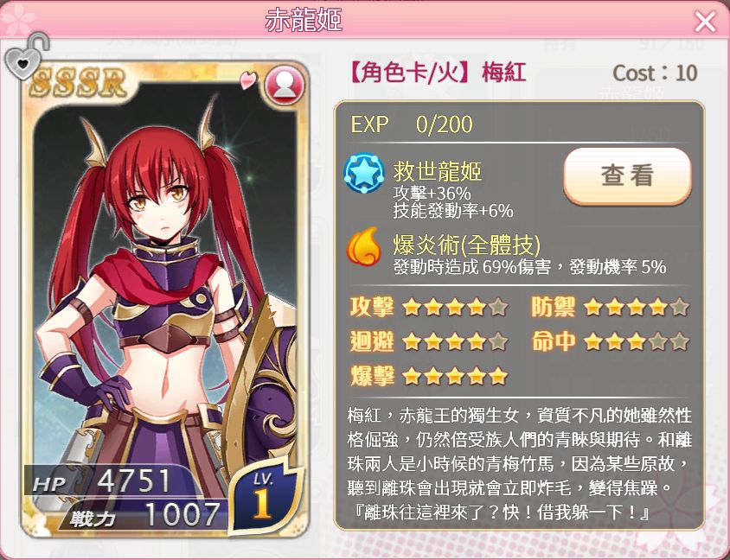Click the 攻擊 star rating row
730x560 pixels.
pos(429,308)
